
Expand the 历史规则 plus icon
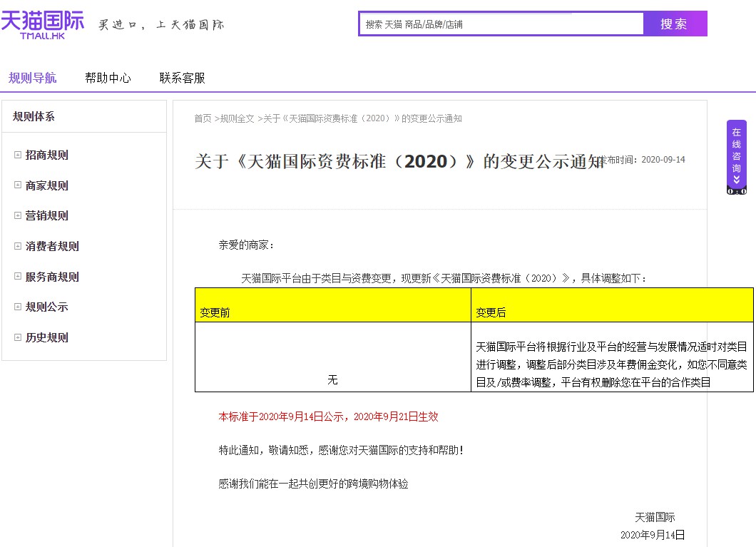(18, 337)
